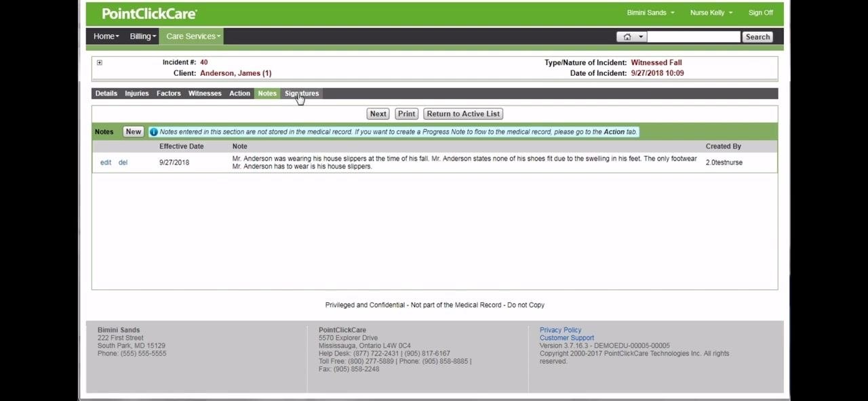Screen dimensions: 868x401
Task: Select the Notes tab
Action: (x=267, y=93)
